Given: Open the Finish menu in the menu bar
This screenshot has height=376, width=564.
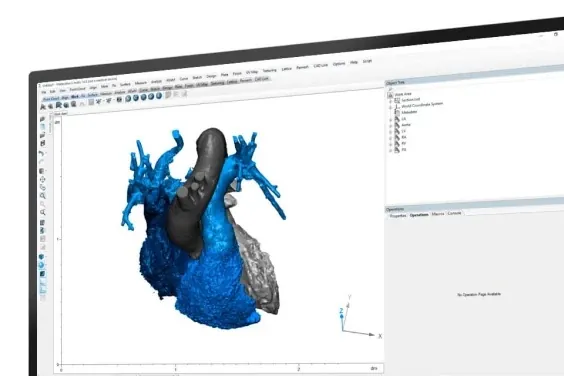Looking at the screenshot, I should [x=237, y=73].
